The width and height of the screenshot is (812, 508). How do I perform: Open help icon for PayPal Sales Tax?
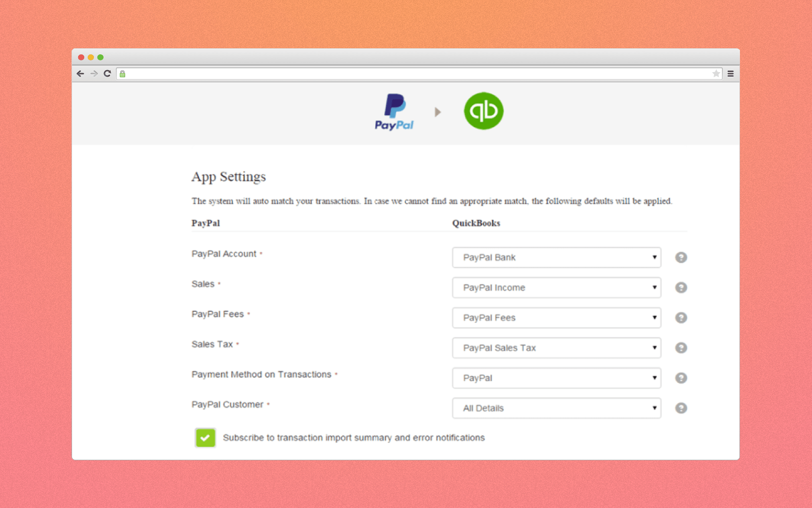click(x=681, y=348)
